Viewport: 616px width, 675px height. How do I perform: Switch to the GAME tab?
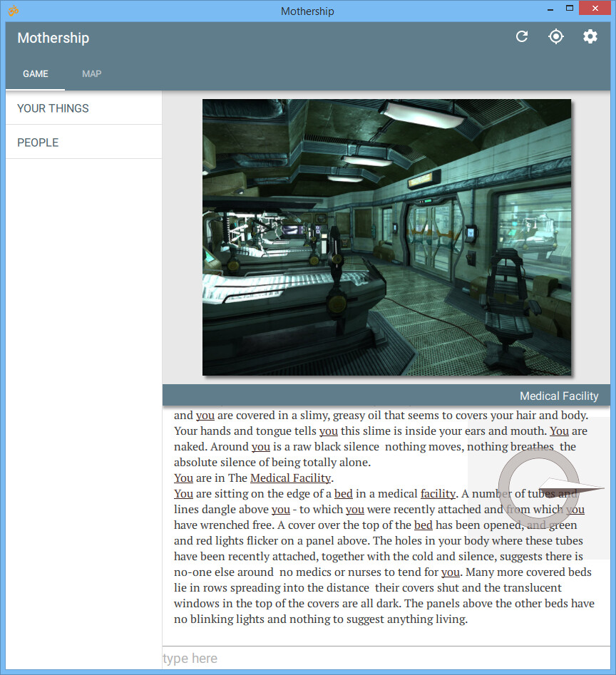click(x=36, y=73)
